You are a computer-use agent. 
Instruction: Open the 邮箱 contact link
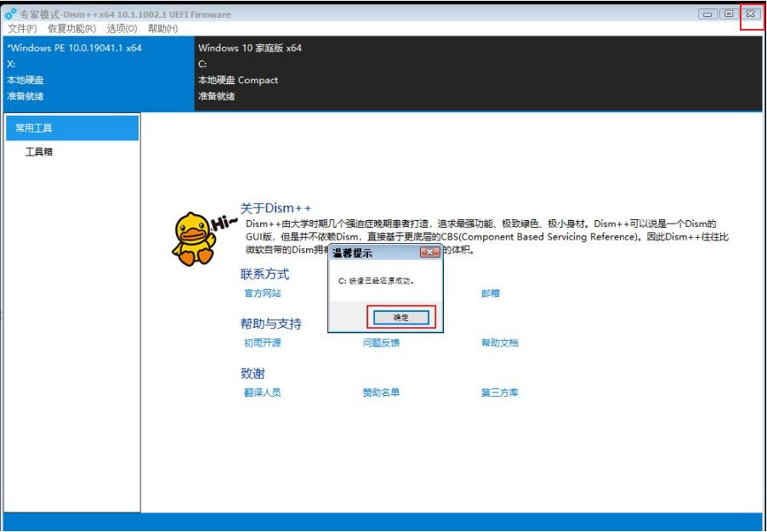[x=491, y=293]
